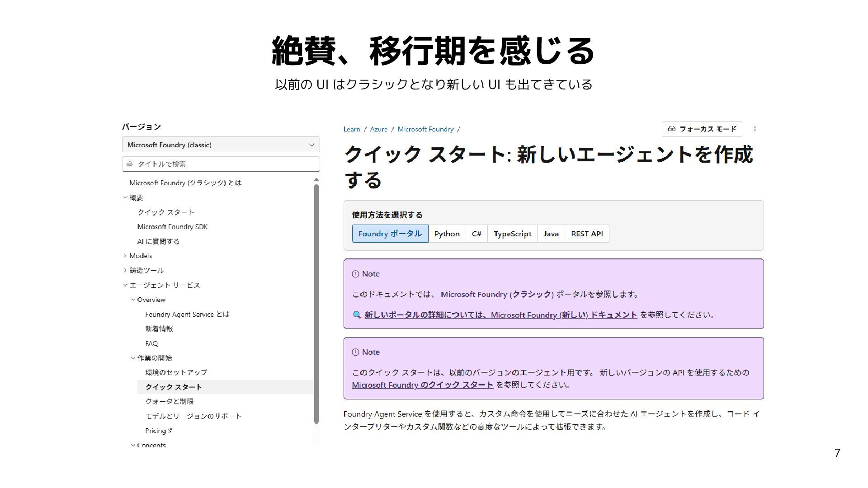Click the Azure breadcrumb link
This screenshot has height=488, width=868.
click(x=378, y=130)
